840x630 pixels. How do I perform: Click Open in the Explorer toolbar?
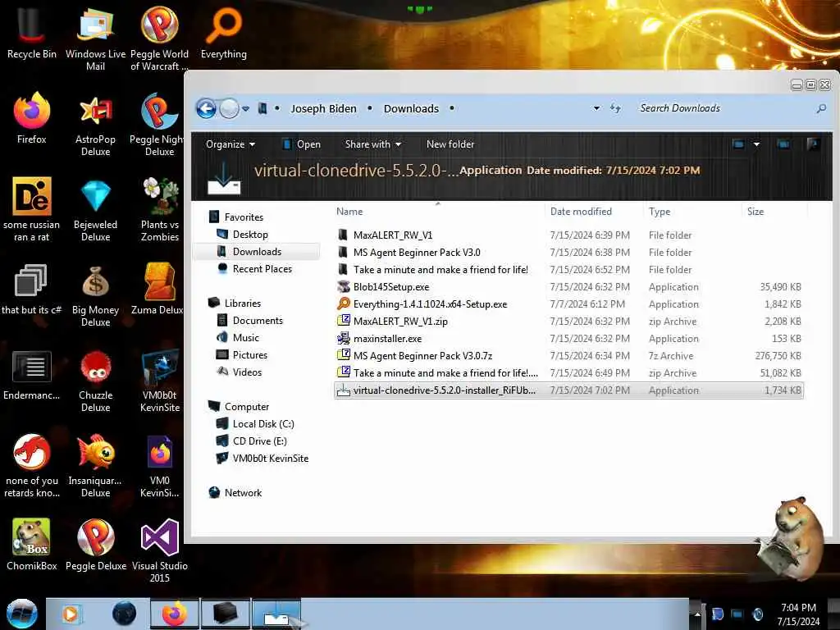pyautogui.click(x=302, y=144)
